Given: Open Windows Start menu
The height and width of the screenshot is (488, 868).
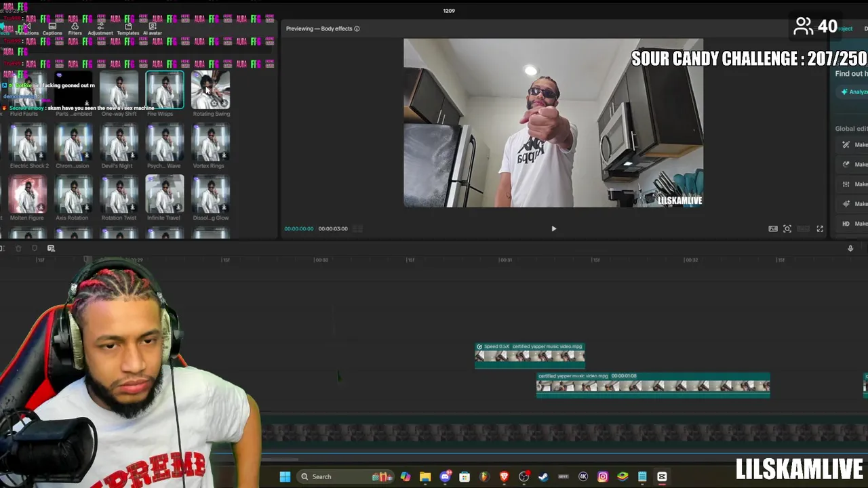Looking at the screenshot, I should (285, 476).
